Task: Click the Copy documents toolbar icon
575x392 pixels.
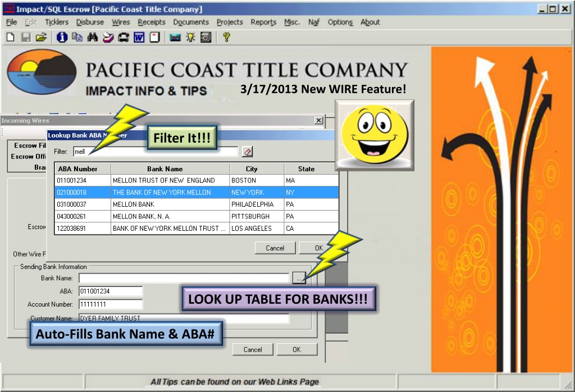Action: tap(77, 37)
